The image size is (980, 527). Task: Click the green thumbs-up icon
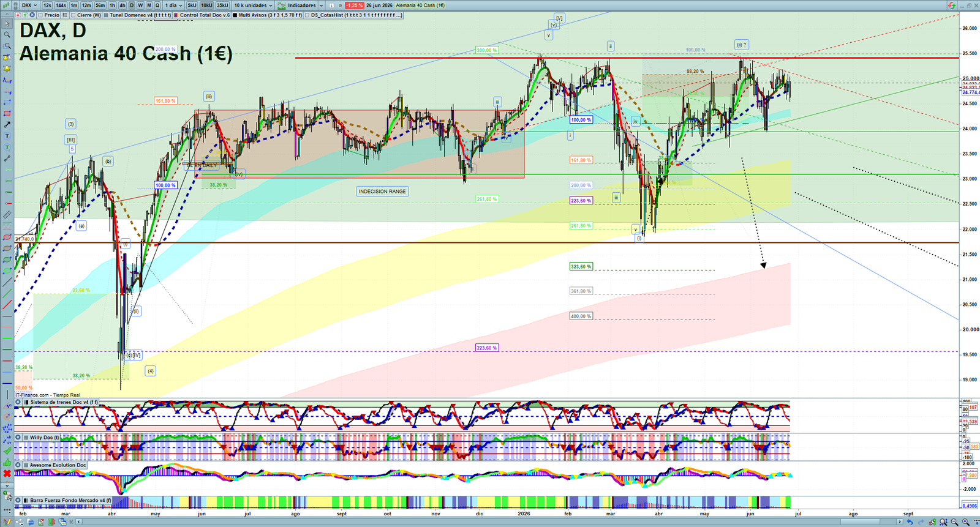click(x=7, y=463)
